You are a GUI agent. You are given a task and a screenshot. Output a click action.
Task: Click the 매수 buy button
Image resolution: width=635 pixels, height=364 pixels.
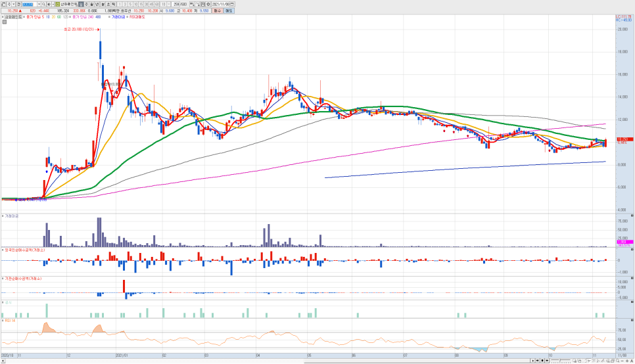218,11
